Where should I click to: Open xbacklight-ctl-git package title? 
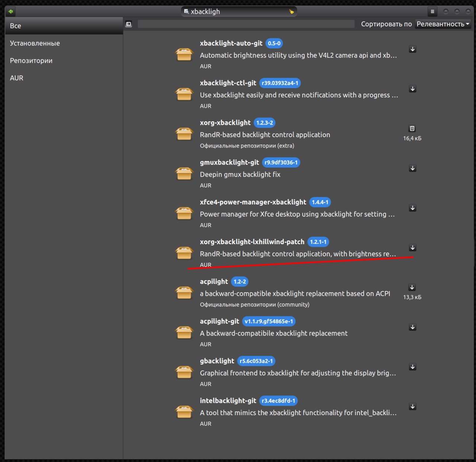click(x=228, y=83)
